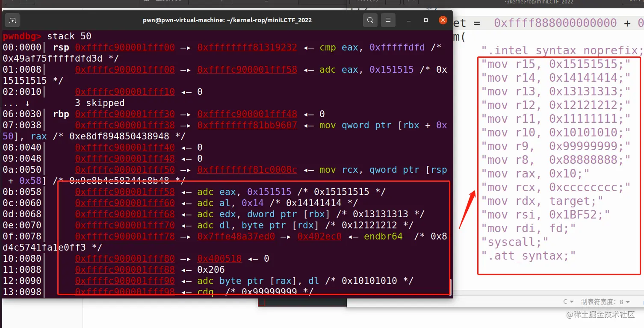Image resolution: width=644 pixels, height=328 pixels.
Task: Click the 'mov r15, 0x15151515' code line
Action: (556, 64)
